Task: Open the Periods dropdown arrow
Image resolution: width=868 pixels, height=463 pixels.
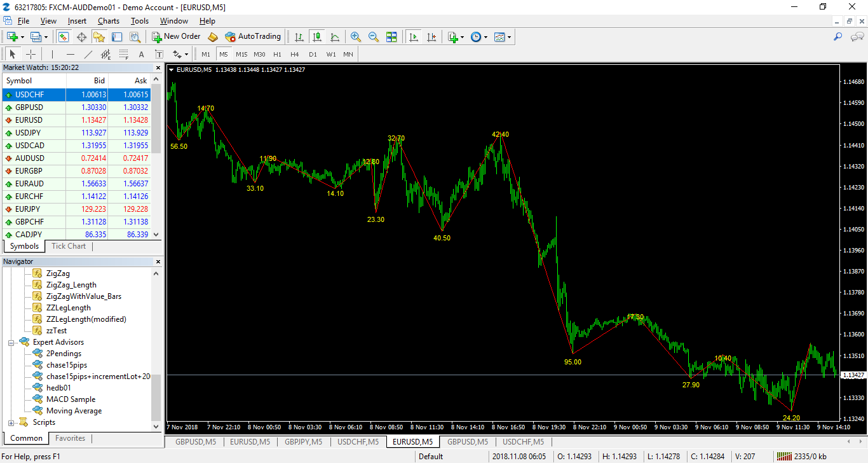Action: [x=485, y=37]
